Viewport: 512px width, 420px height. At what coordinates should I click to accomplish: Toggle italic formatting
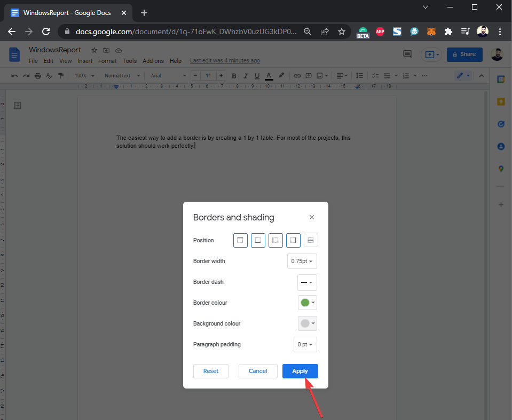pos(246,76)
